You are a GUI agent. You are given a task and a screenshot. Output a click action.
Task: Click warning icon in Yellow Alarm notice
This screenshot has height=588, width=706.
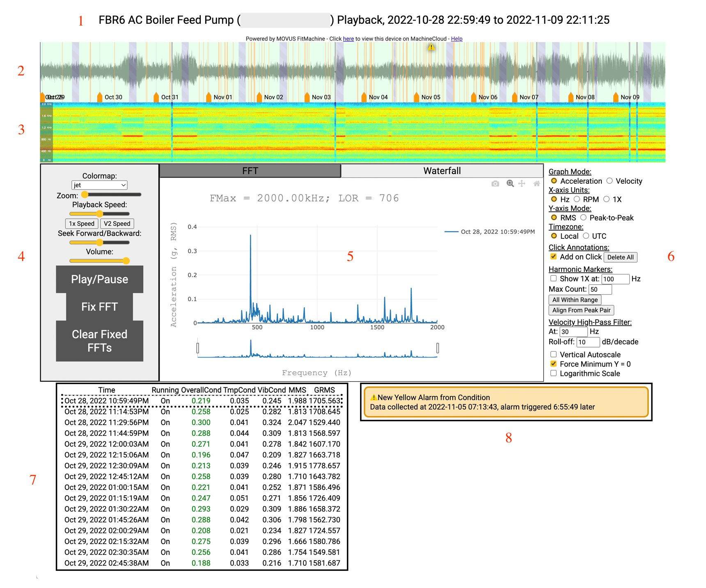[x=373, y=398]
